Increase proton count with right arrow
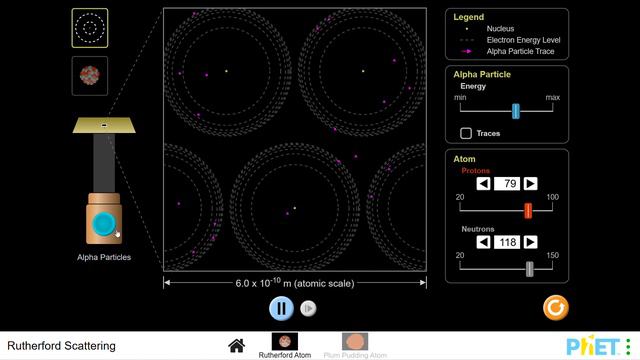This screenshot has height=360, width=640. (x=530, y=184)
